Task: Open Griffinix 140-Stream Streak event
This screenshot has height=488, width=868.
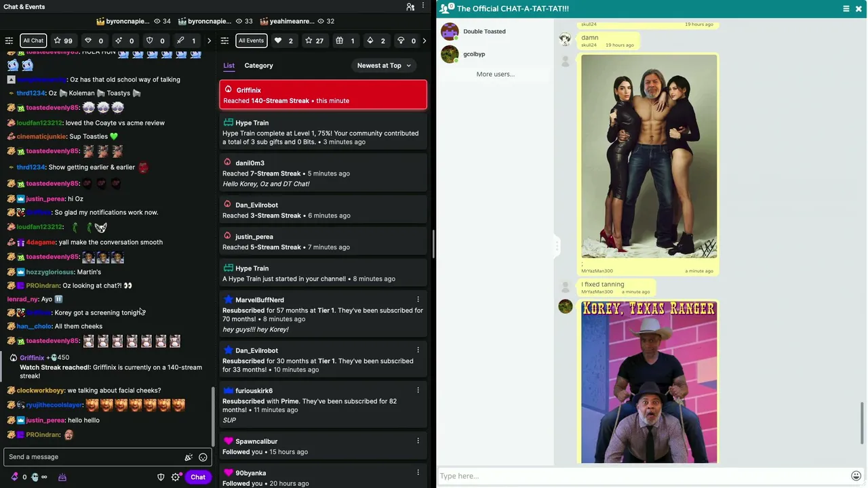Action: pos(323,95)
